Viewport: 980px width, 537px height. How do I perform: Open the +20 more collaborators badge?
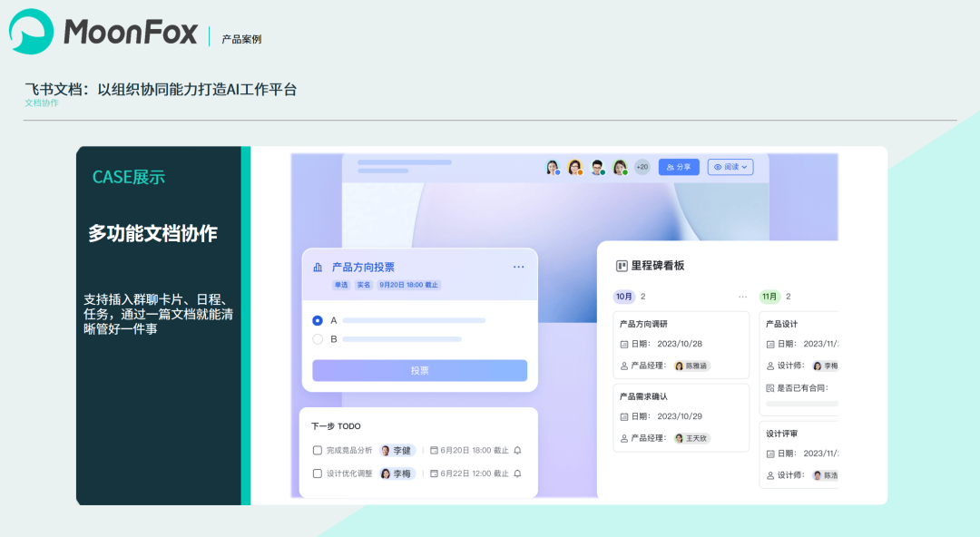(642, 167)
